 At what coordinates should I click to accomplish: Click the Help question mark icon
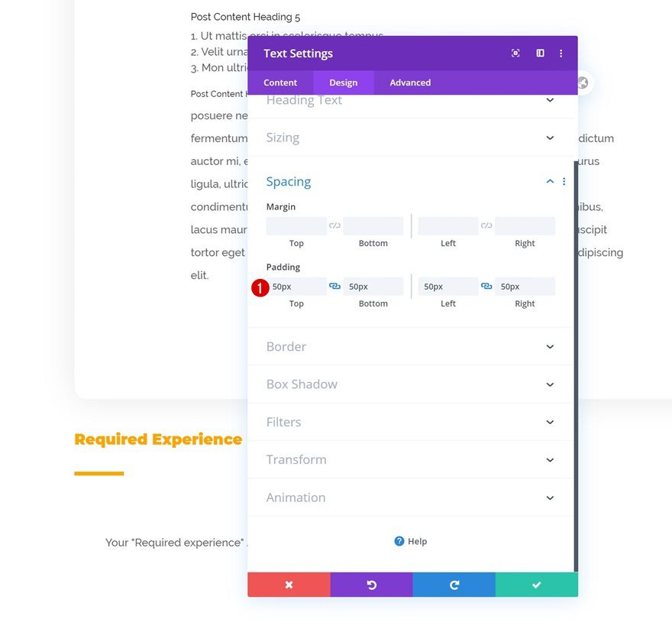click(399, 541)
